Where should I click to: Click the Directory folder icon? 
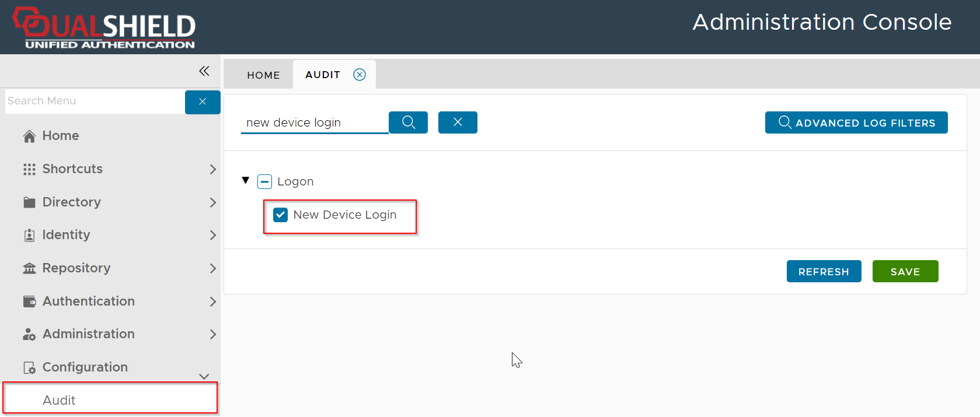tap(29, 202)
